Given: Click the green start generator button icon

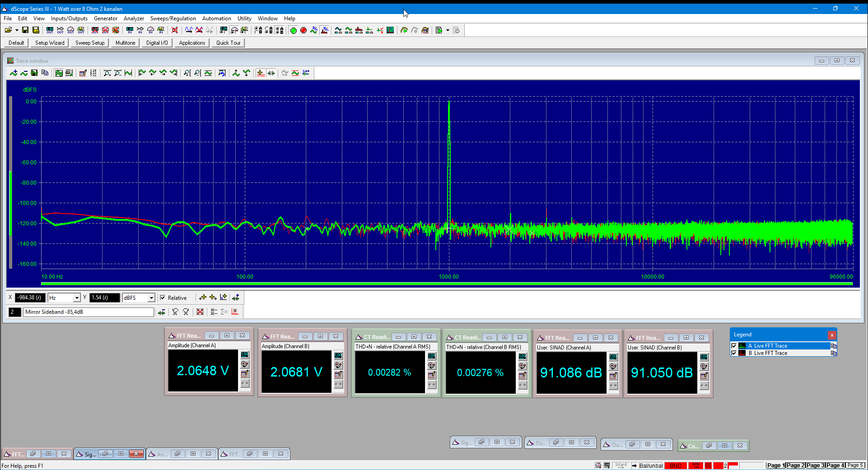Looking at the screenshot, I should pos(293,30).
